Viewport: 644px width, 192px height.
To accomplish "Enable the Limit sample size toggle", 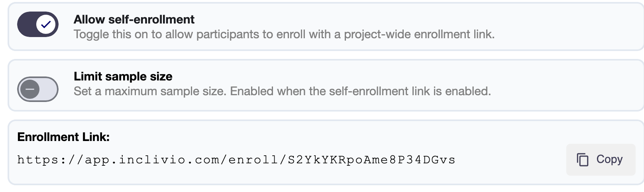I will 37,89.
